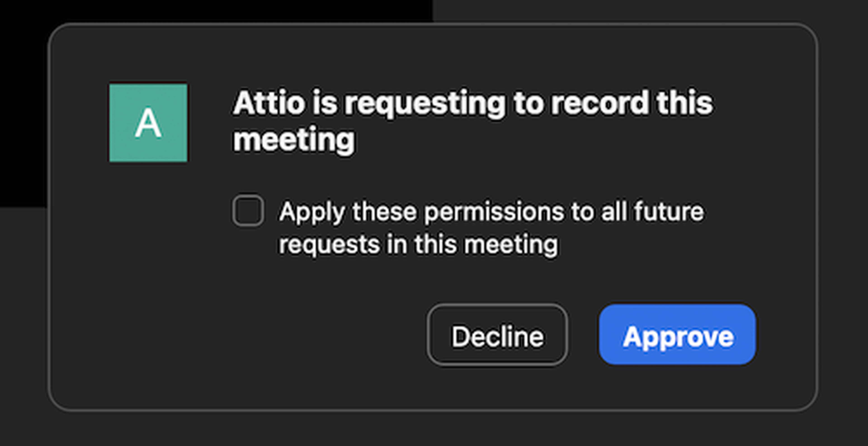This screenshot has height=446, width=868.
Task: Choose Decline to reject recording
Action: 497,335
